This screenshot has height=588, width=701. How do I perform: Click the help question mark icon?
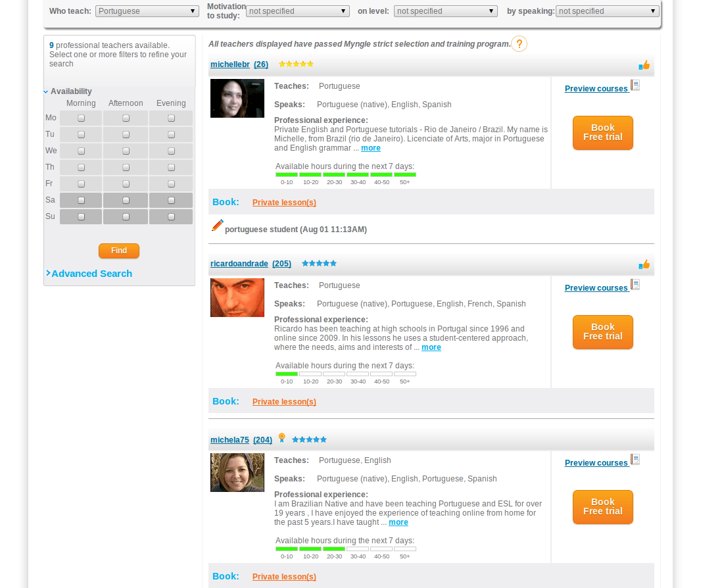coord(519,44)
